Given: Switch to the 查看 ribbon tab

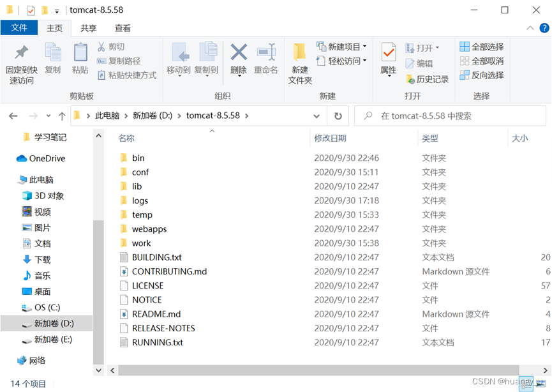Looking at the screenshot, I should [x=123, y=28].
